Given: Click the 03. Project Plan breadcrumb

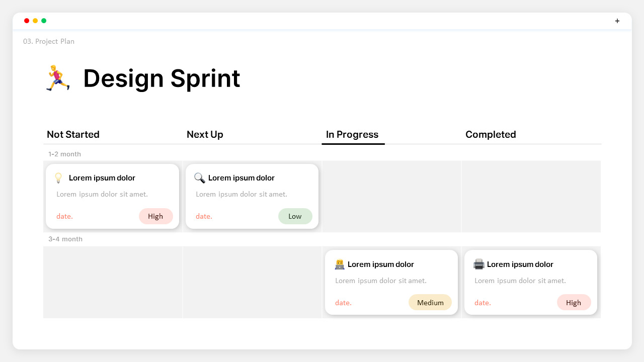Looking at the screenshot, I should [49, 41].
